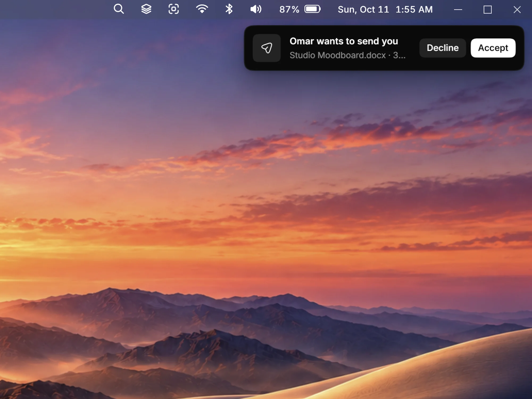Decline Omar's file transfer
Image resolution: width=532 pixels, height=399 pixels.
(x=443, y=48)
